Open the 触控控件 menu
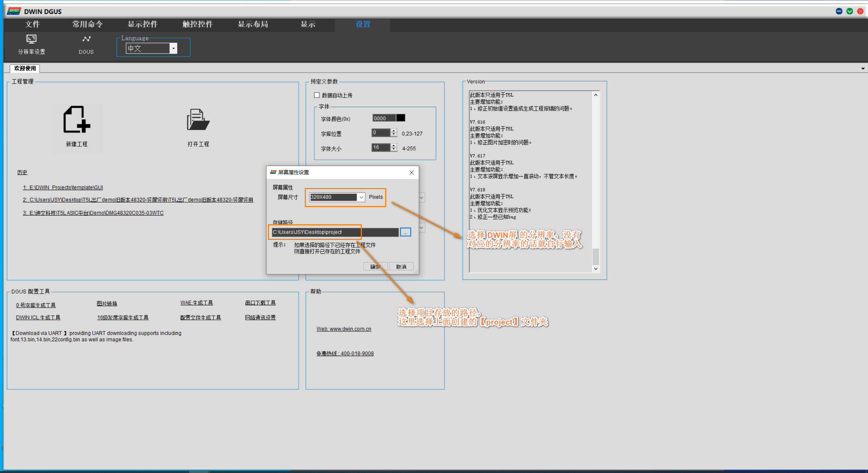 (x=198, y=24)
